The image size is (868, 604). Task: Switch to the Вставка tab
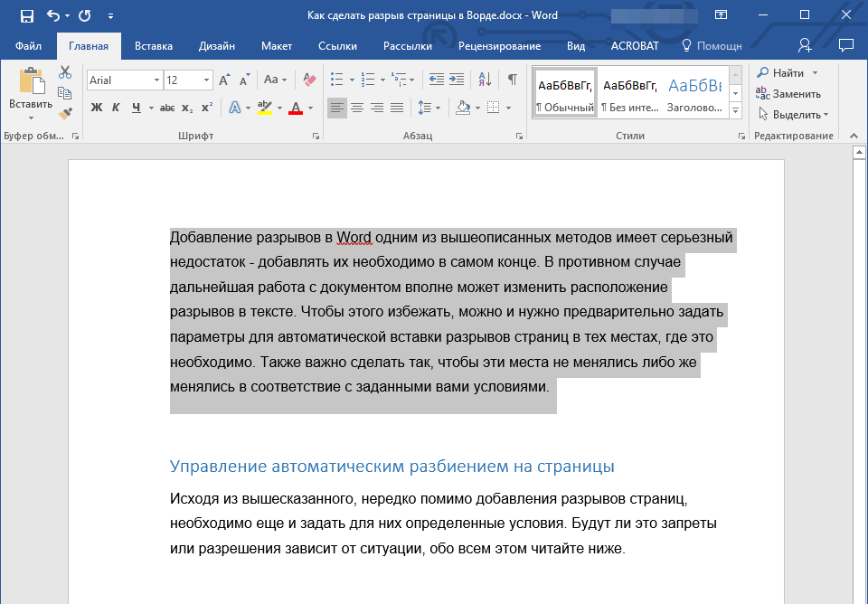pos(154,46)
